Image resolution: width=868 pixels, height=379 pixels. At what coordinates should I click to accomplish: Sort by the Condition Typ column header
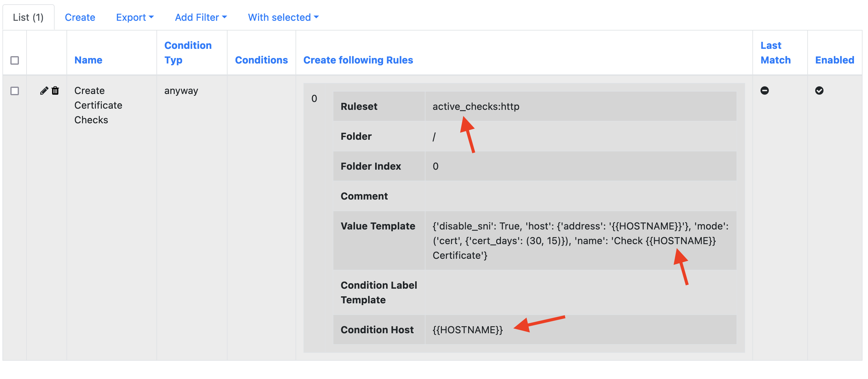click(188, 52)
